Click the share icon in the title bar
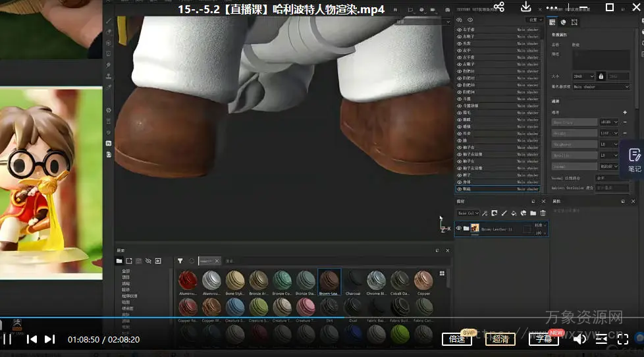 [498, 7]
